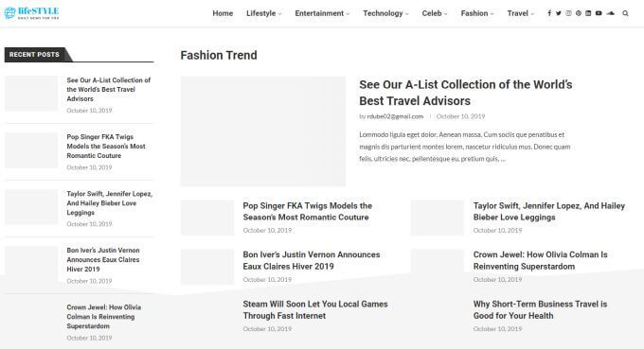Expand the Travel menu dropdown

tap(520, 13)
